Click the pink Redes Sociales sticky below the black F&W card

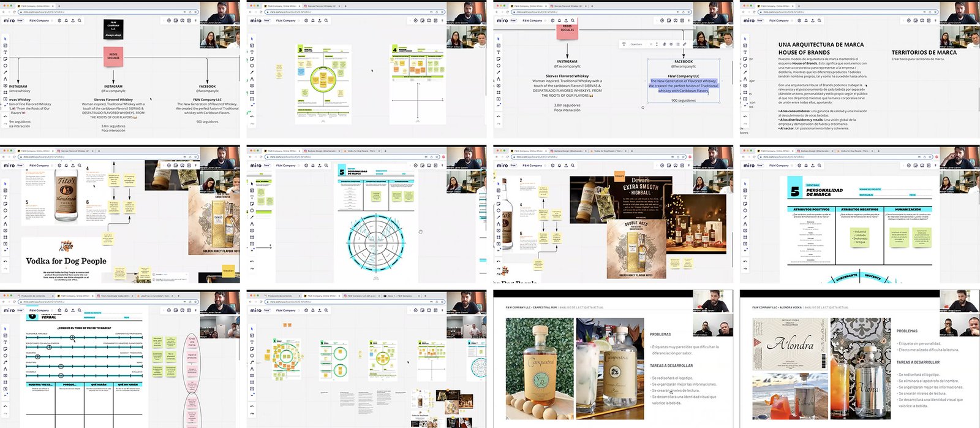[x=113, y=57]
